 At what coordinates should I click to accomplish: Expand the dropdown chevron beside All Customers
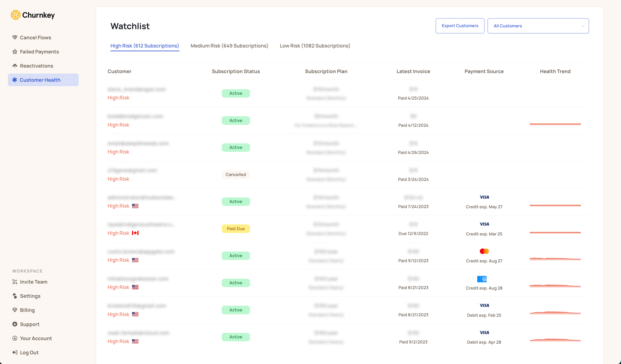coord(583,26)
